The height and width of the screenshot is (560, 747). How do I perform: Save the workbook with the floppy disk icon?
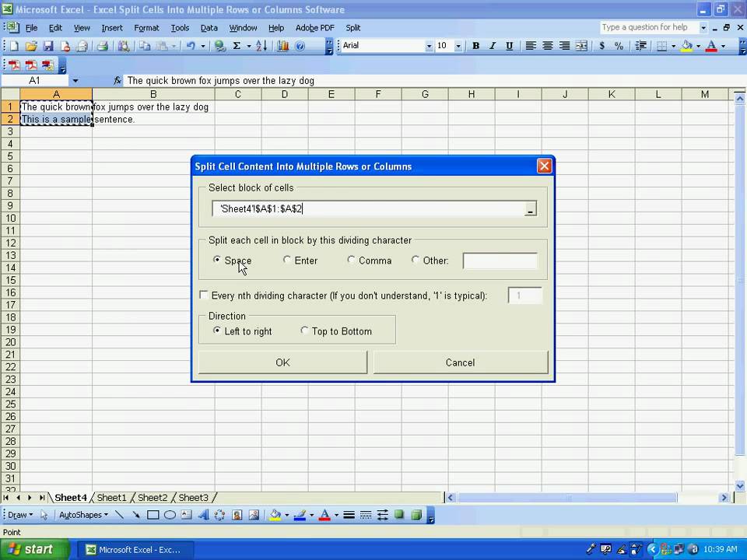[47, 46]
